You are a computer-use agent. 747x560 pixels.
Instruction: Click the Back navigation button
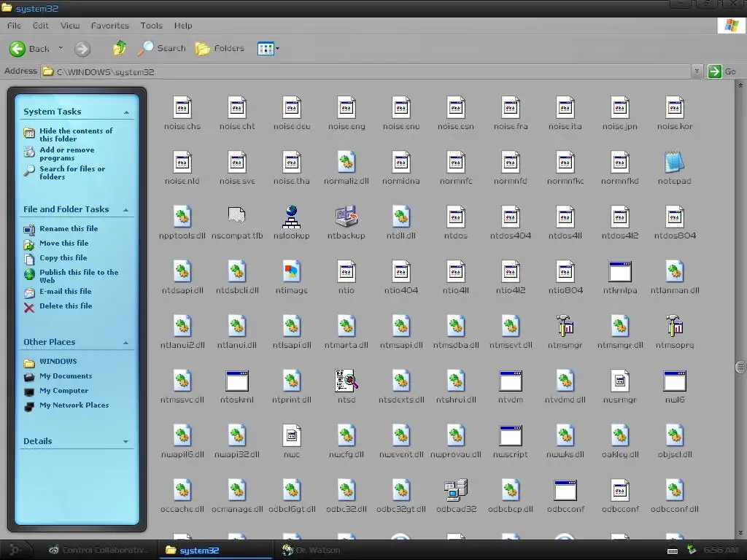[x=29, y=49]
